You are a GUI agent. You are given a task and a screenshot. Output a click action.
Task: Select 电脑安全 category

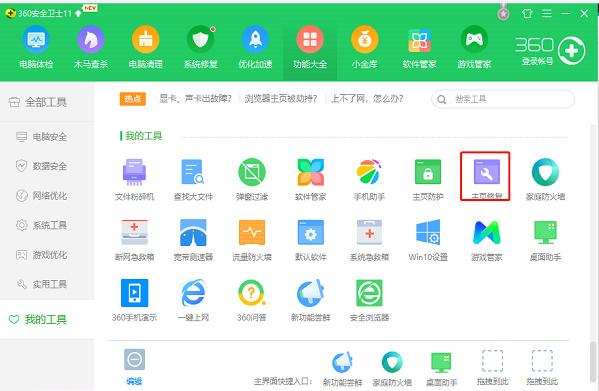point(42,137)
